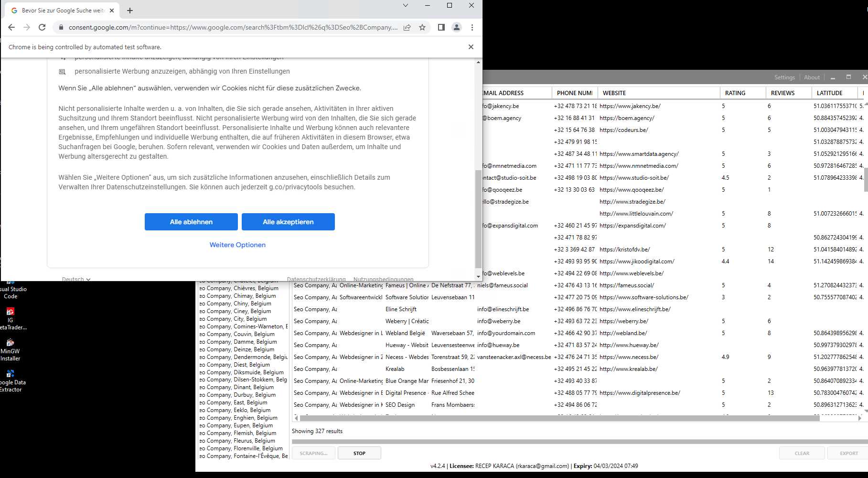Viewport: 868px width, 478px height.
Task: Click the Krealab business name cell
Action: [x=395, y=369]
